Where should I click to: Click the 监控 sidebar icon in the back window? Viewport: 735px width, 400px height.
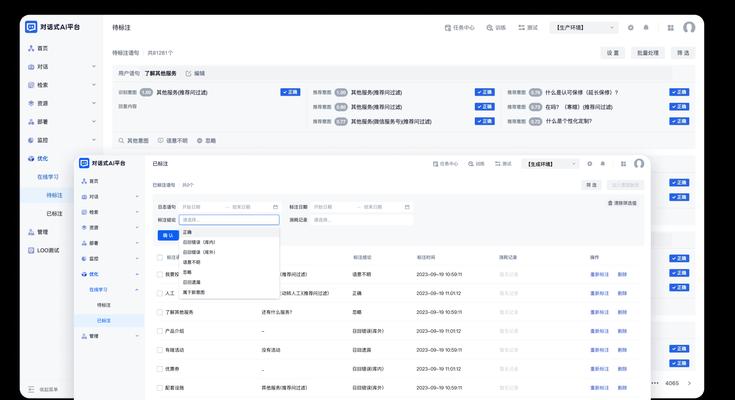(31, 140)
